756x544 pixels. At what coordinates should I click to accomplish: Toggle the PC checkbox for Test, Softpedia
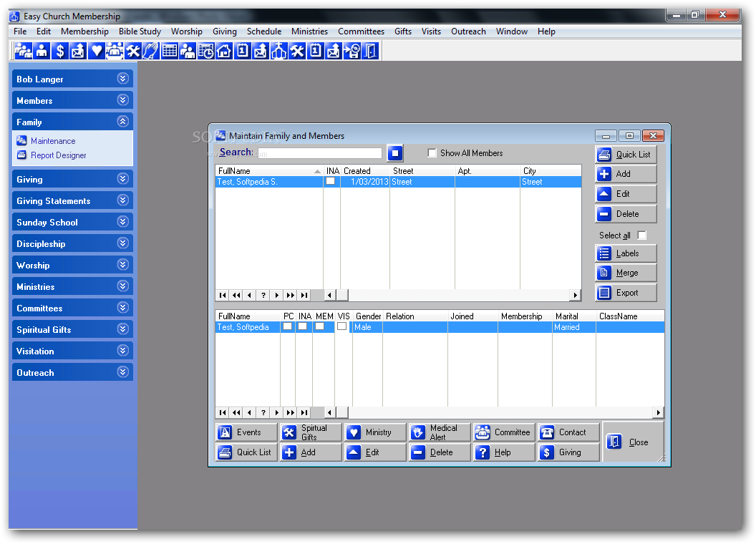click(x=287, y=326)
